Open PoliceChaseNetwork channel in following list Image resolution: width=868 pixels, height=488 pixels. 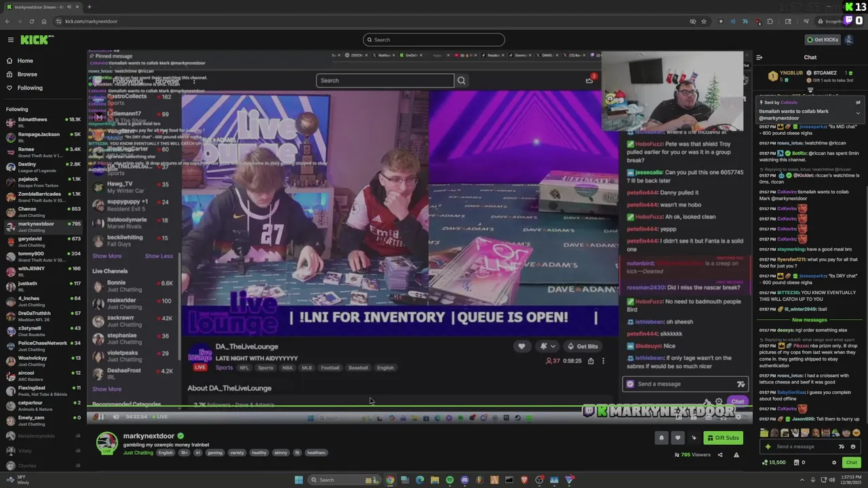pos(43,345)
